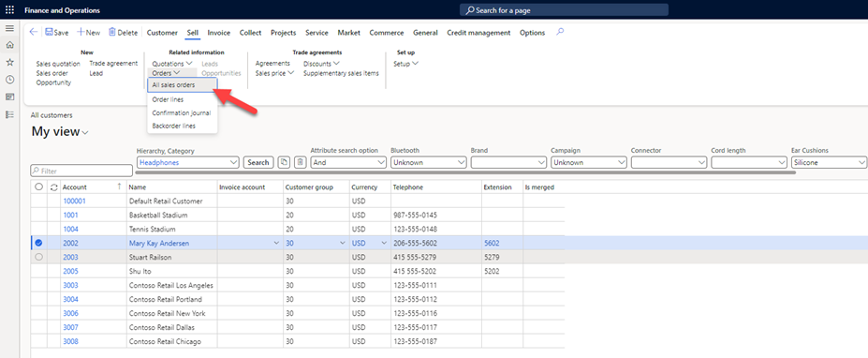Open the My view selector
Image resolution: width=868 pixels, height=358 pixels.
click(60, 132)
